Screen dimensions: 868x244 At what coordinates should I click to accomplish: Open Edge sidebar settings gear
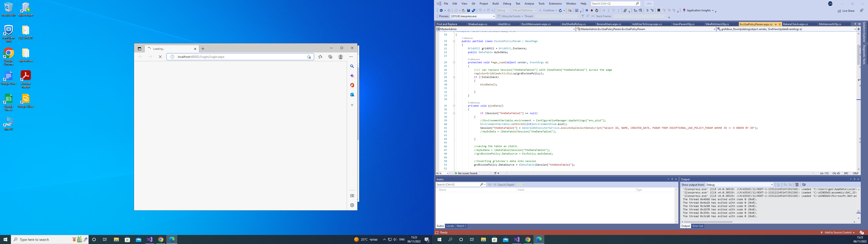[352, 205]
